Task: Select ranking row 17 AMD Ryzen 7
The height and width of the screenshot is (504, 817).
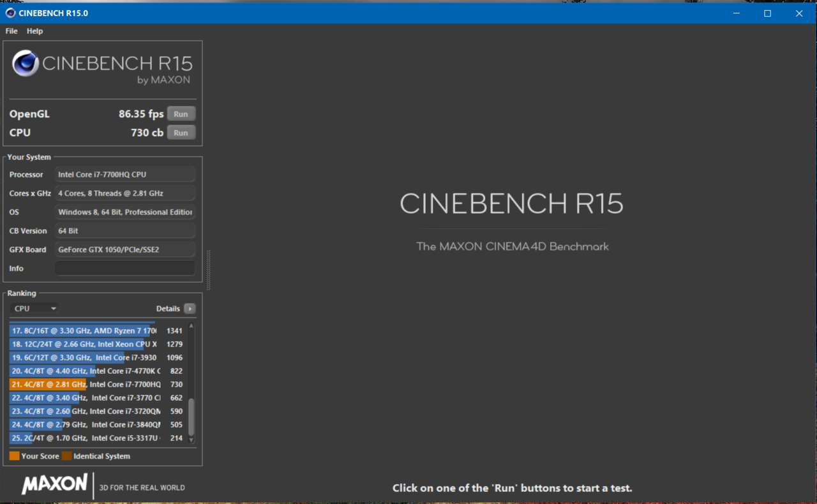Action: 97,331
